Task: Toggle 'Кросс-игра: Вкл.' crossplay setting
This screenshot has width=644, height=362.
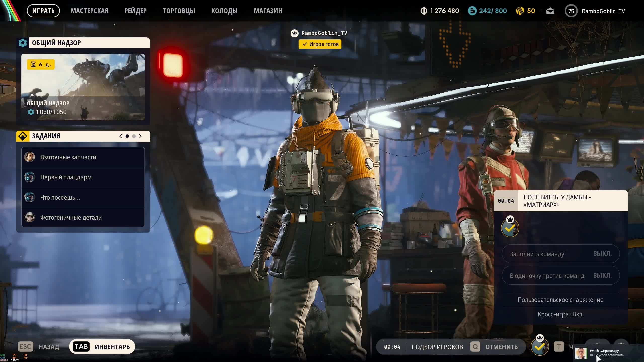Action: coord(560,314)
